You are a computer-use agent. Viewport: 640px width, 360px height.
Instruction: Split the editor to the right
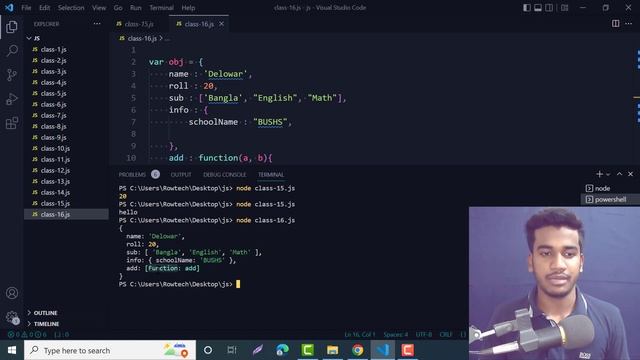click(x=615, y=24)
